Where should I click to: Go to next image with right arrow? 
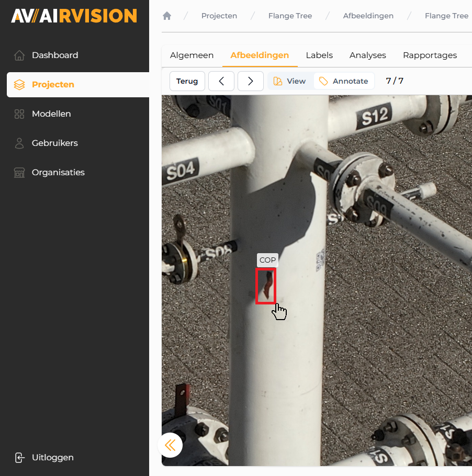[251, 81]
